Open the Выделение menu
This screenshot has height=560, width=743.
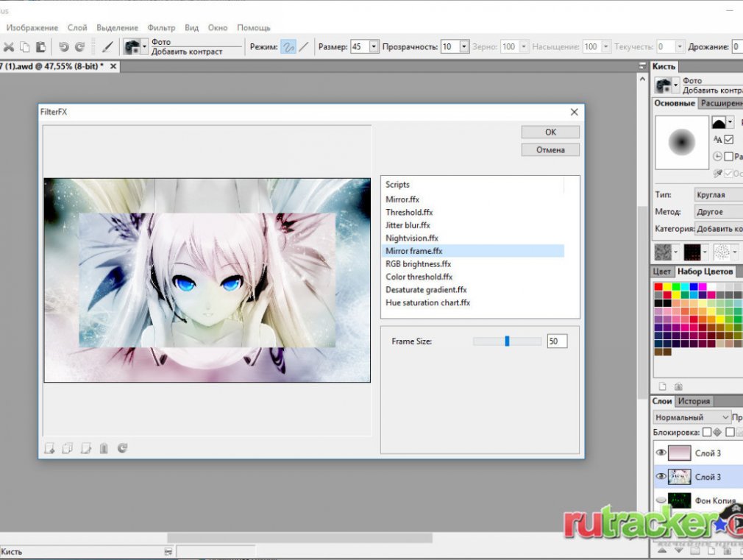[117, 27]
